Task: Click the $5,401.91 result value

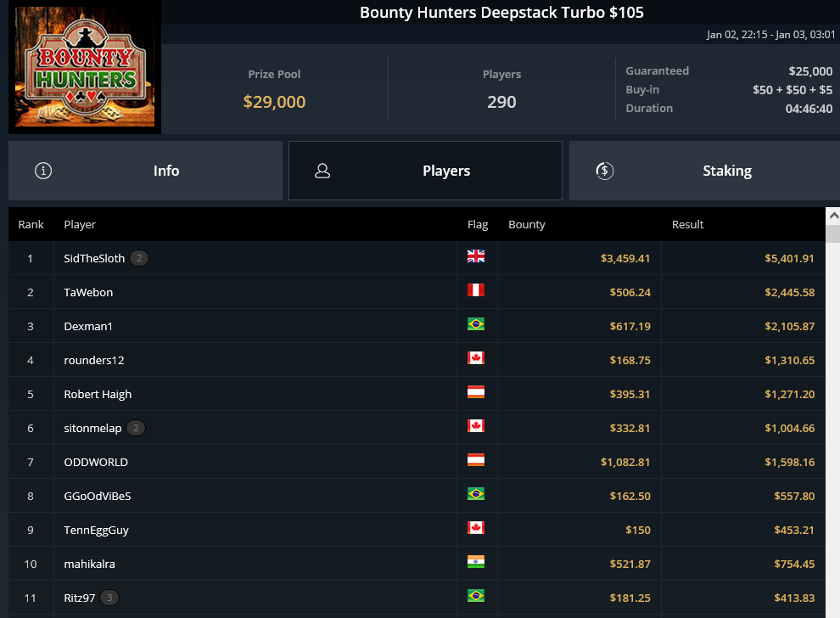Action: pos(790,258)
